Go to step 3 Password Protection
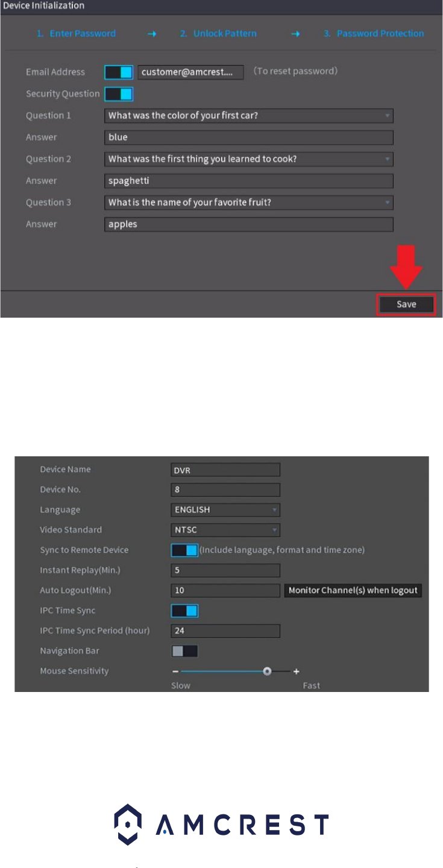 tap(374, 34)
